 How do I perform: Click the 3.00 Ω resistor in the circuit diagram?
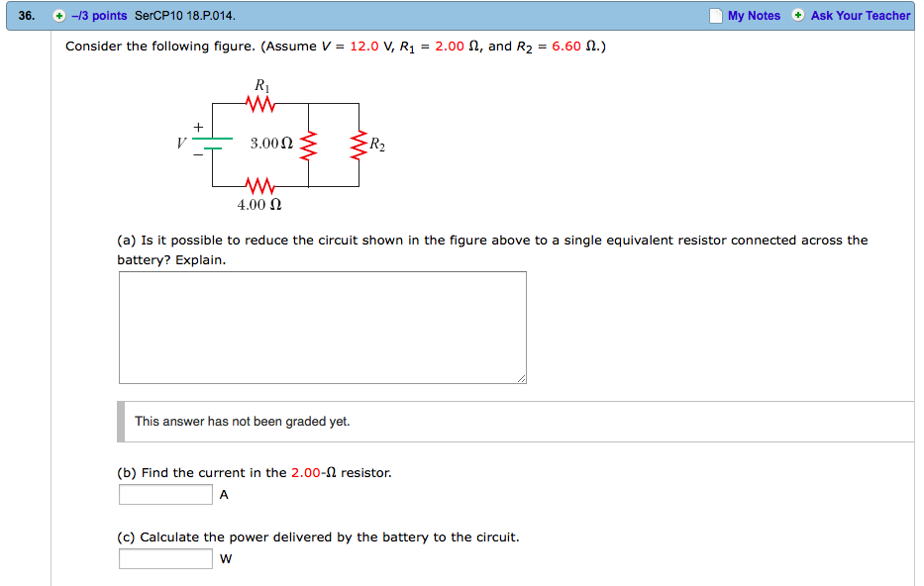[308, 143]
